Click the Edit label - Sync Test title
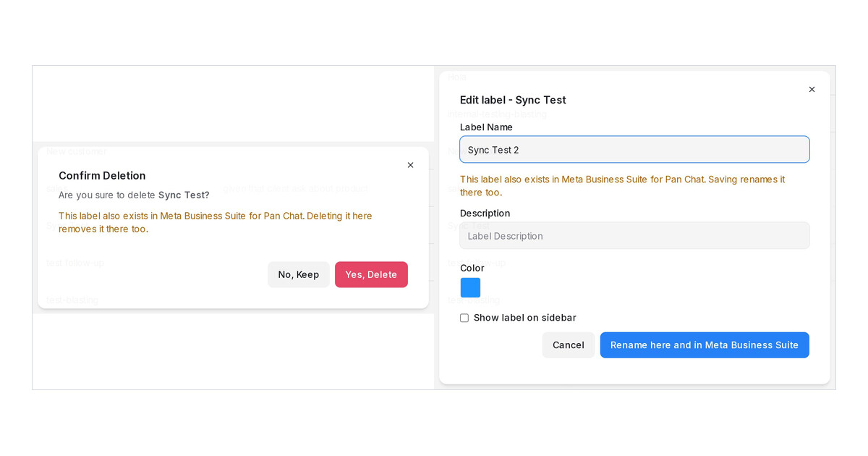The width and height of the screenshot is (868, 456). 513,100
